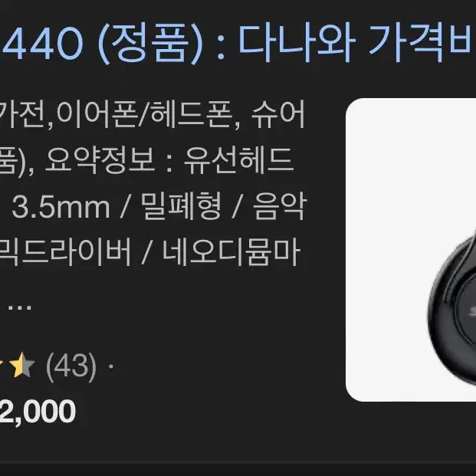
Task: Click '(정품)' in the blue title
Action: click(x=151, y=43)
